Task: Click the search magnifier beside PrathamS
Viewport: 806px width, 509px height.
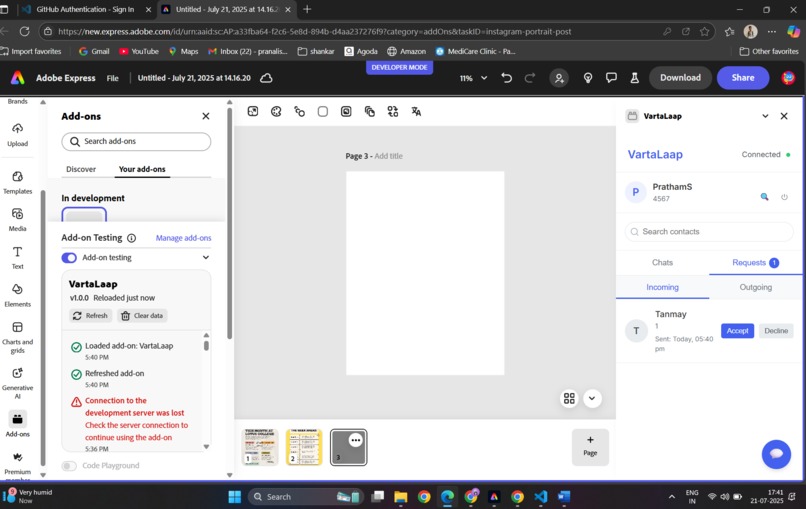Action: click(x=764, y=196)
